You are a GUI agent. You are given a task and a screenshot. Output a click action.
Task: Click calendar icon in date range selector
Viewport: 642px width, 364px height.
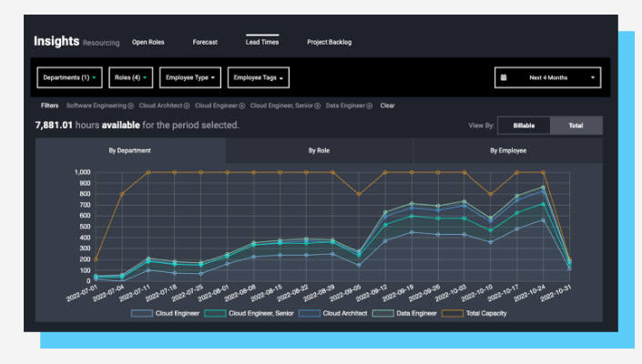504,77
